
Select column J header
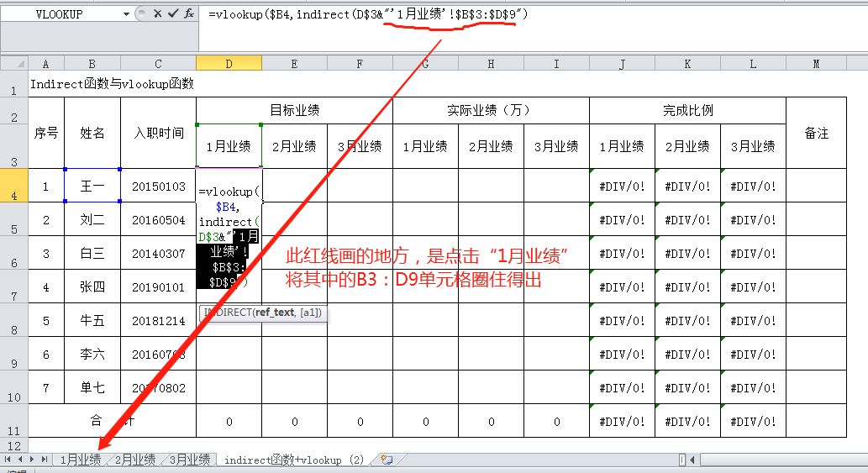622,64
